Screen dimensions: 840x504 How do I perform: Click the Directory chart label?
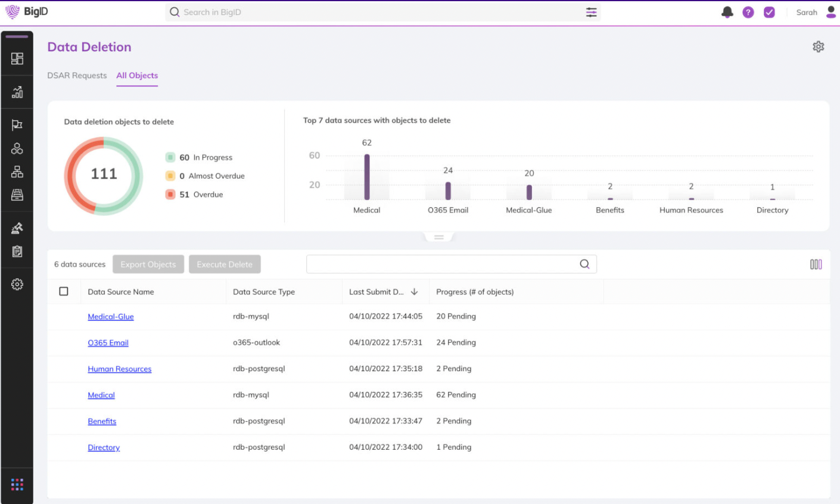tap(772, 210)
